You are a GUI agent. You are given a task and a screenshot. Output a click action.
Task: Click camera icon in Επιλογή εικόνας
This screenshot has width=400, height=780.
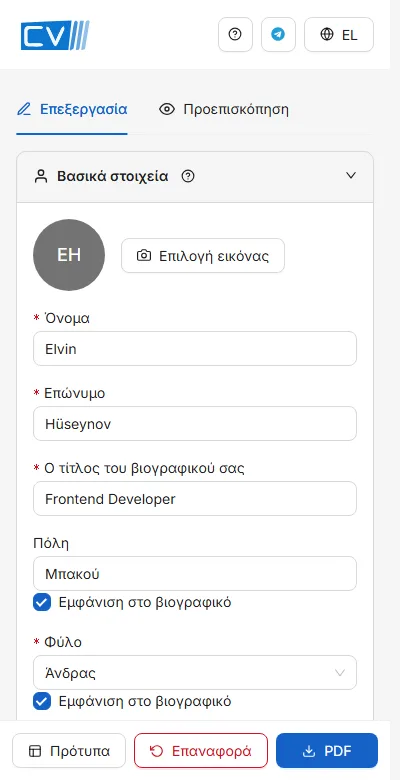[144, 256]
